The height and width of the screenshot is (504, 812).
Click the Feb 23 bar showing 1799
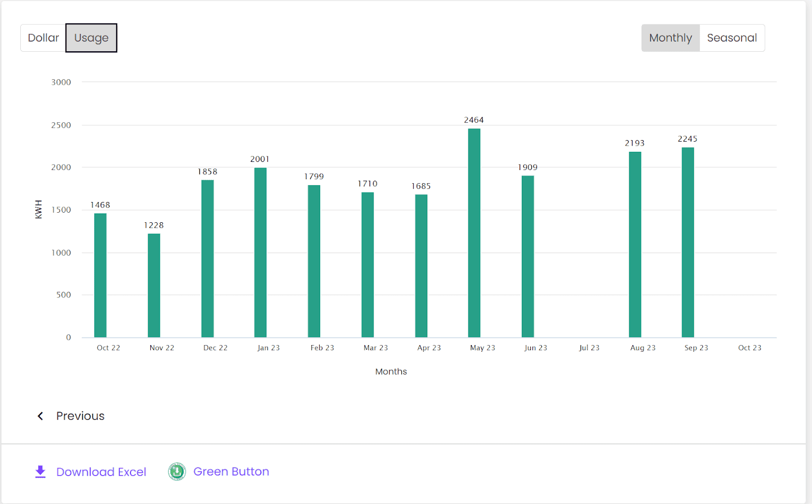314,261
